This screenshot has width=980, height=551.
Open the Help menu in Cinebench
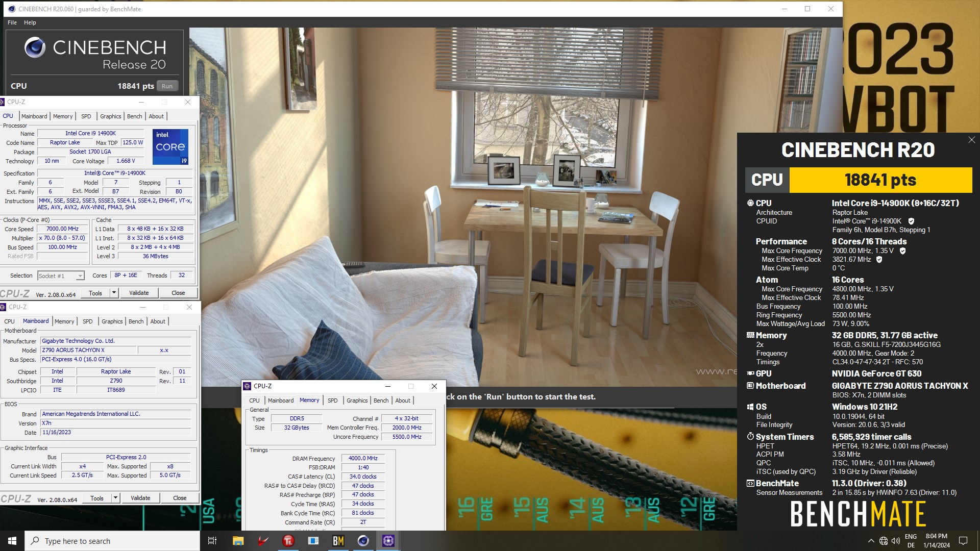click(x=30, y=22)
